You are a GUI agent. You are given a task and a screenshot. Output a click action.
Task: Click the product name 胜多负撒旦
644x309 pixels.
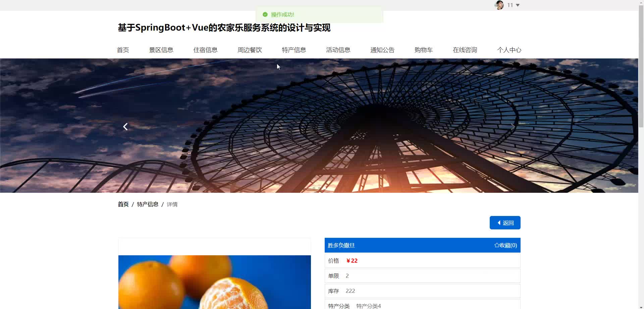pos(341,246)
